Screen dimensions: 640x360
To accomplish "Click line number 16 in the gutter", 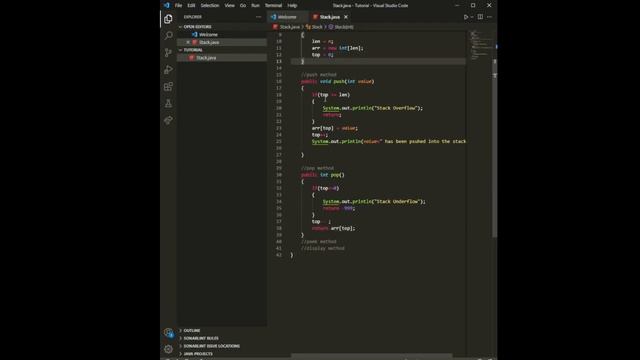I will coord(279,81).
